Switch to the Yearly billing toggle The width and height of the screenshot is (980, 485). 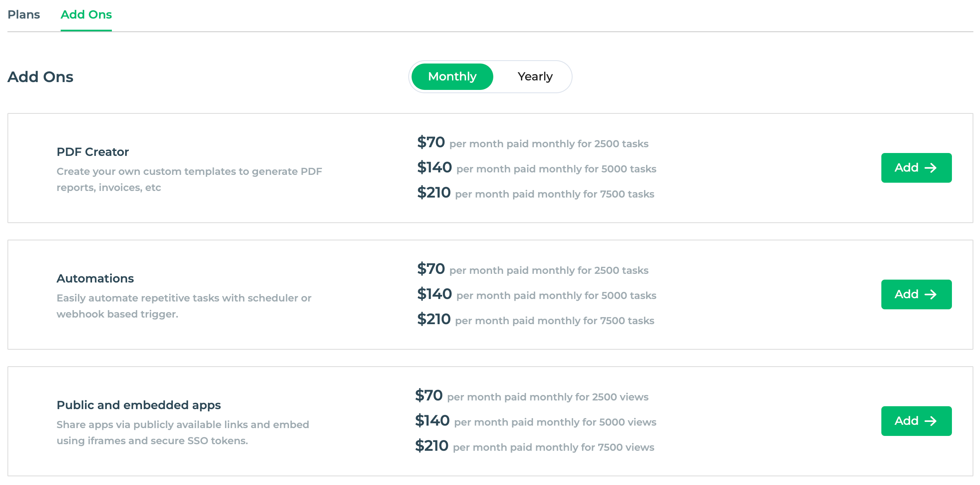coord(534,77)
